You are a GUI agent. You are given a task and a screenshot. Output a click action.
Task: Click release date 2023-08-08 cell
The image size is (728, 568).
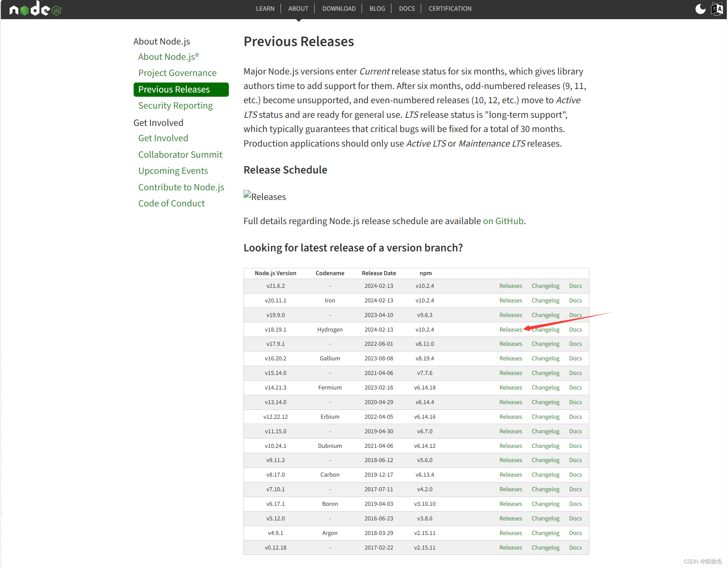click(x=379, y=358)
